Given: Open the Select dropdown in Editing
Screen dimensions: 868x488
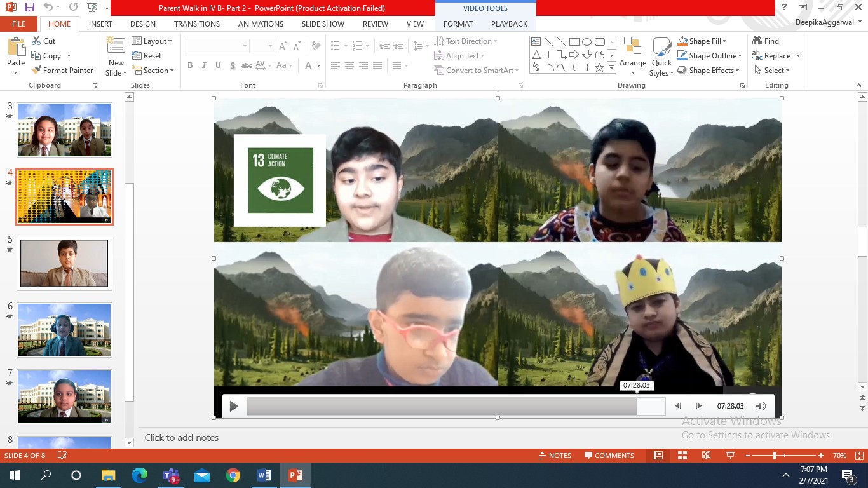Looking at the screenshot, I should click(772, 71).
